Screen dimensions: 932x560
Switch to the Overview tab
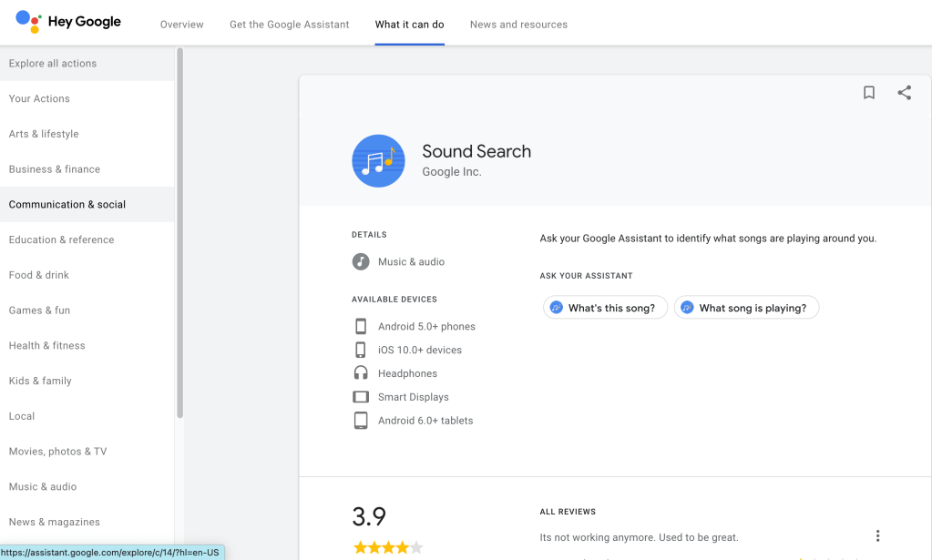(x=182, y=25)
